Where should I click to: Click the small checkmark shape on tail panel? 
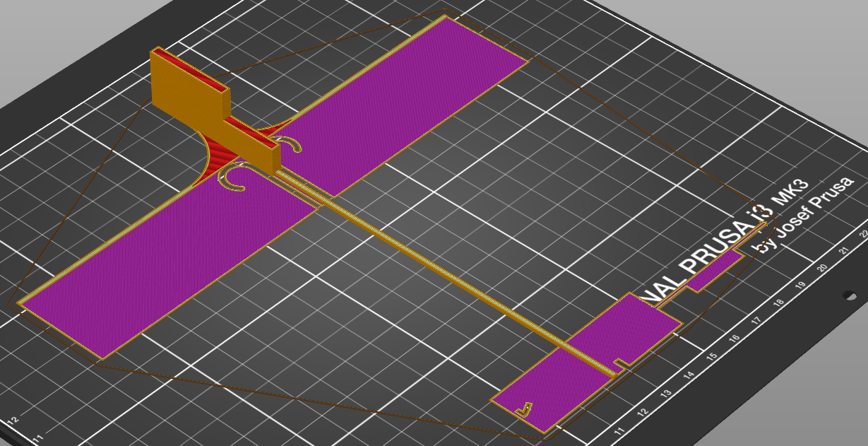click(523, 409)
